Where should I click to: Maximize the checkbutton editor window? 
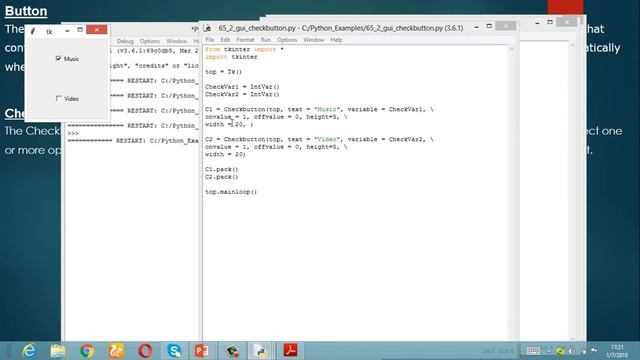(489, 27)
